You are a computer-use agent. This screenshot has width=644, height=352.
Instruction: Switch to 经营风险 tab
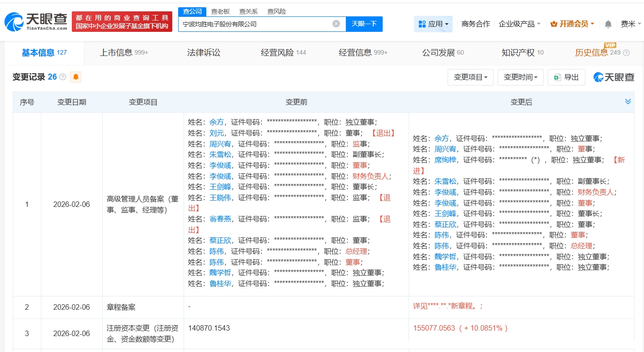tap(283, 53)
